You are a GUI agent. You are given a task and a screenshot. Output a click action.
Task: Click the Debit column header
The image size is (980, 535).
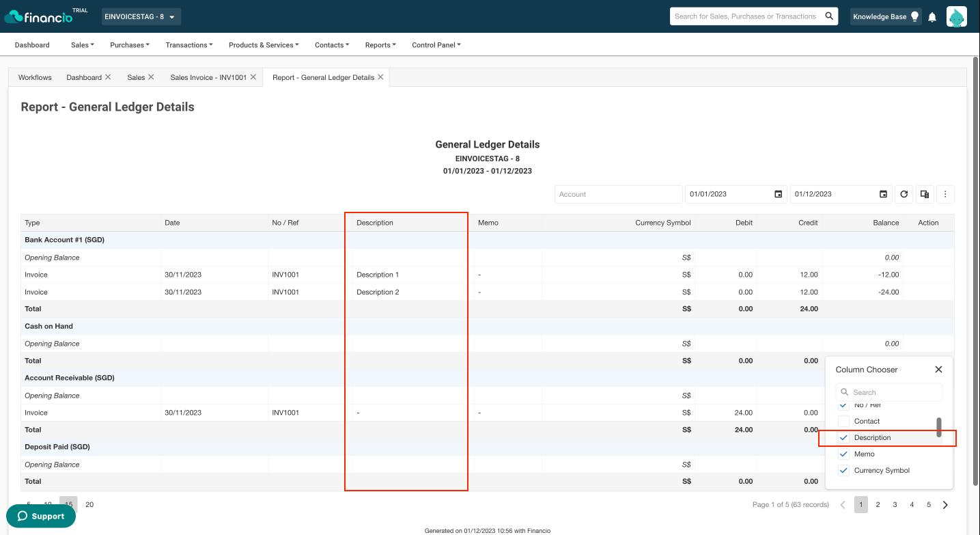coord(726,223)
